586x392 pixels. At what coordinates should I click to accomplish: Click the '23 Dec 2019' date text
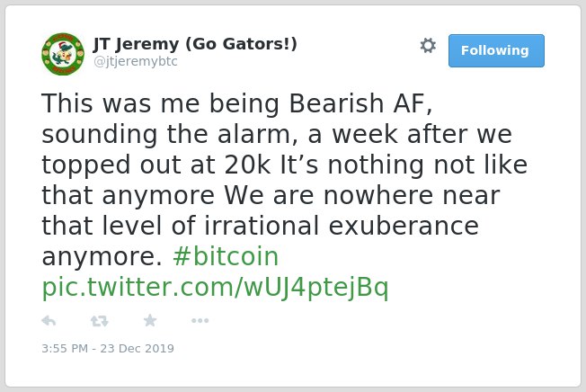point(138,348)
